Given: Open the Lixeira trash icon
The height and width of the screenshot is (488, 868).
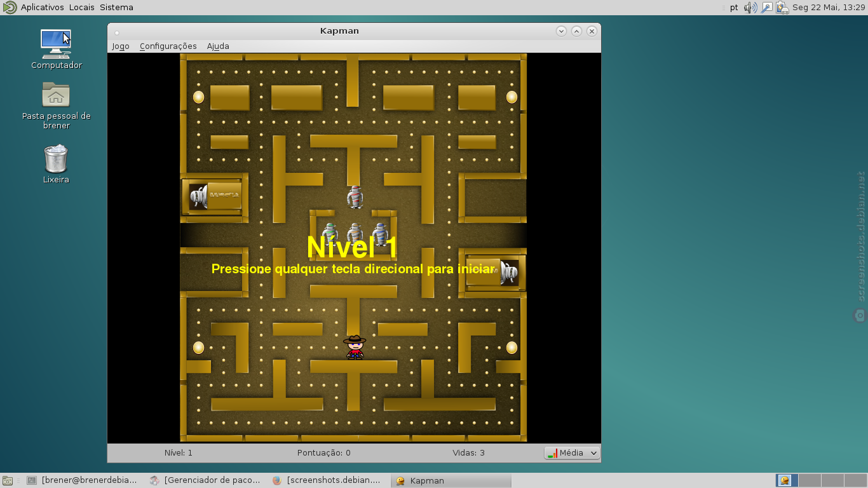Looking at the screenshot, I should pyautogui.click(x=56, y=164).
